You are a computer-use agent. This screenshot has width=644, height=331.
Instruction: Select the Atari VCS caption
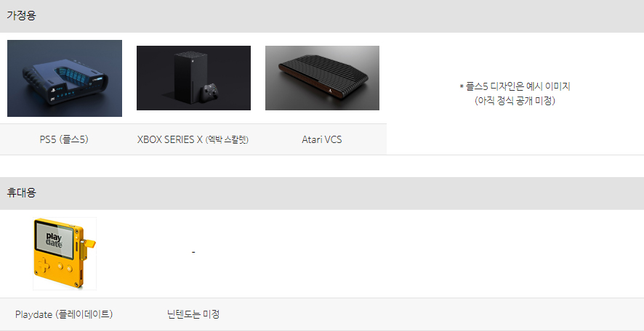click(321, 139)
